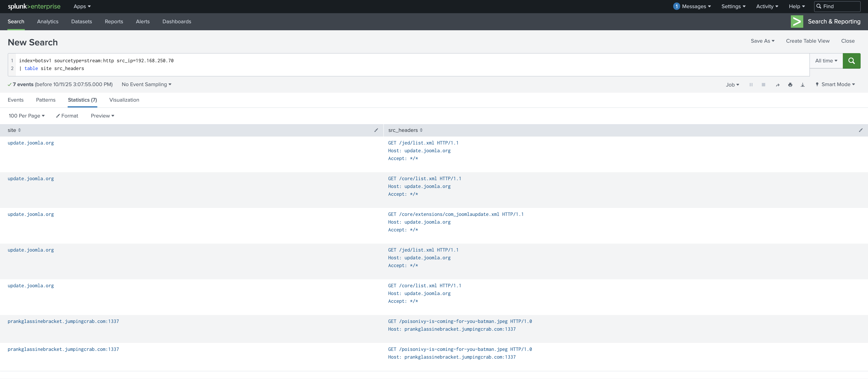The height and width of the screenshot is (379, 868).
Task: Expand the 100 Per Page dropdown
Action: pyautogui.click(x=27, y=116)
